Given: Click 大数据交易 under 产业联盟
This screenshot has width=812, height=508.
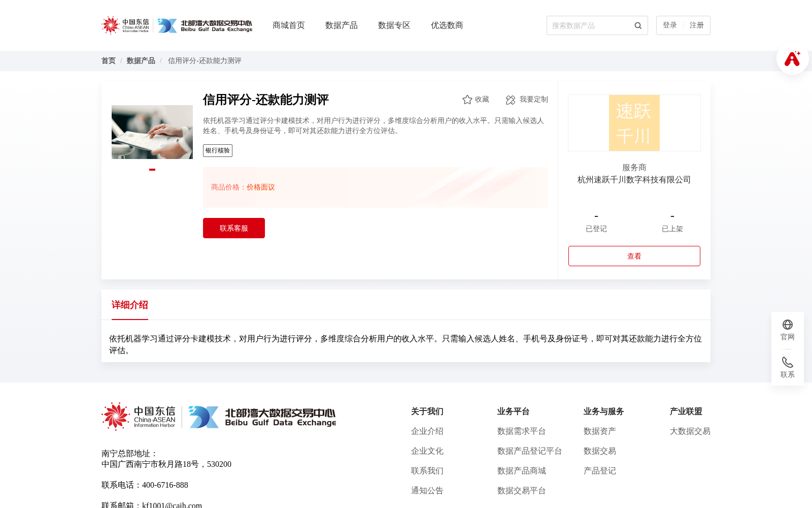Looking at the screenshot, I should coord(690,431).
